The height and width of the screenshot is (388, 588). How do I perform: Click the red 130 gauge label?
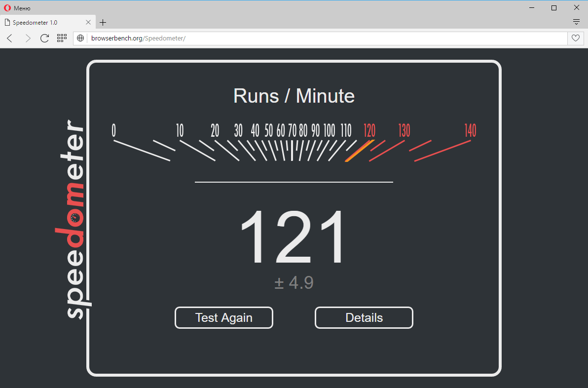(404, 131)
